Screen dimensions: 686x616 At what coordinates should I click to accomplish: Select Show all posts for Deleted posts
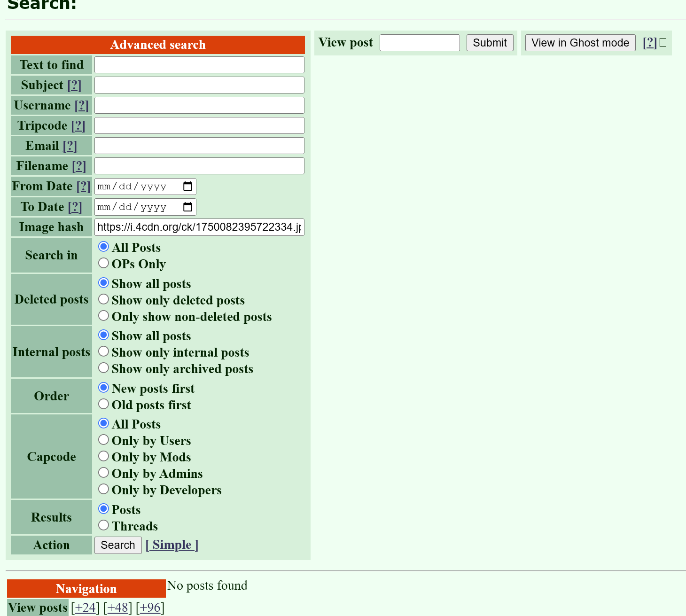tap(103, 283)
